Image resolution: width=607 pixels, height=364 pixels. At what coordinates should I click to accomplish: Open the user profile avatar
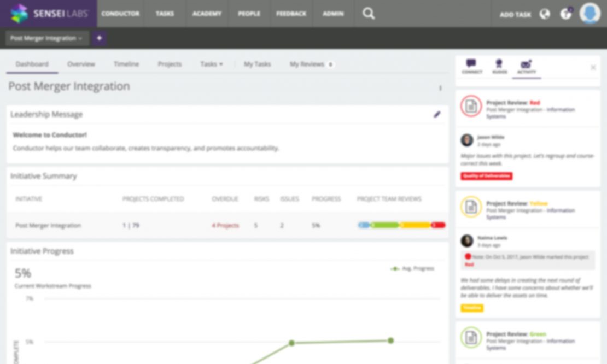coord(590,13)
